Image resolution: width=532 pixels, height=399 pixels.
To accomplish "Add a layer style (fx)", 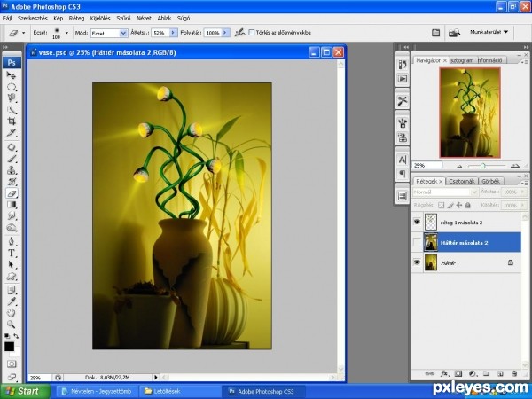I will [x=444, y=373].
